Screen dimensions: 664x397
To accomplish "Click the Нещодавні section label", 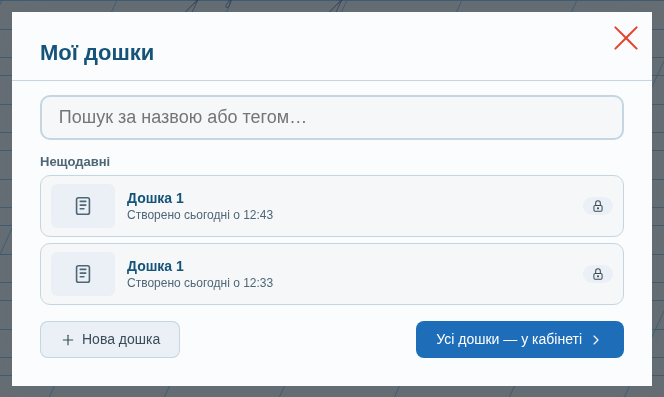I will pyautogui.click(x=75, y=161).
